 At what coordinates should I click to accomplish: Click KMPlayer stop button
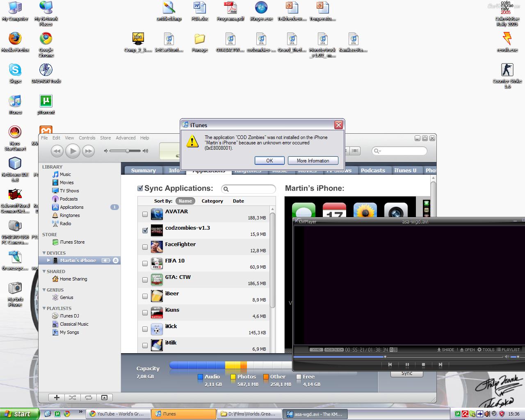click(423, 364)
